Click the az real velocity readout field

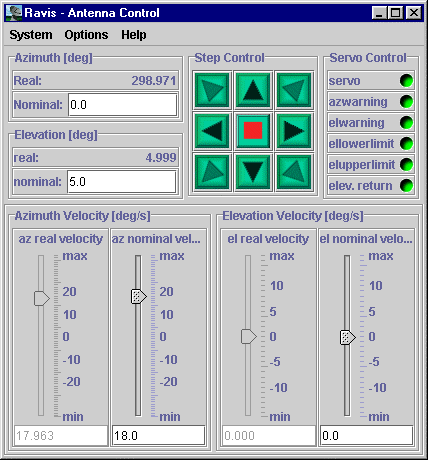click(61, 435)
